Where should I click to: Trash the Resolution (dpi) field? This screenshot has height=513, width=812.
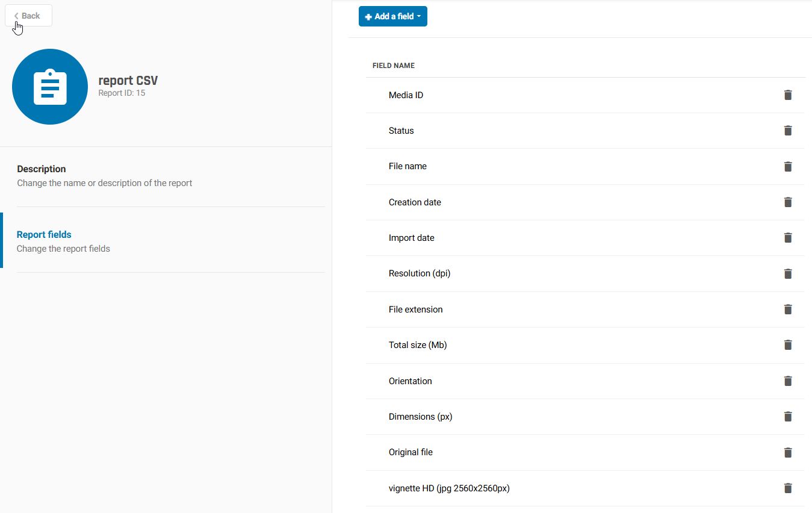pyautogui.click(x=788, y=273)
